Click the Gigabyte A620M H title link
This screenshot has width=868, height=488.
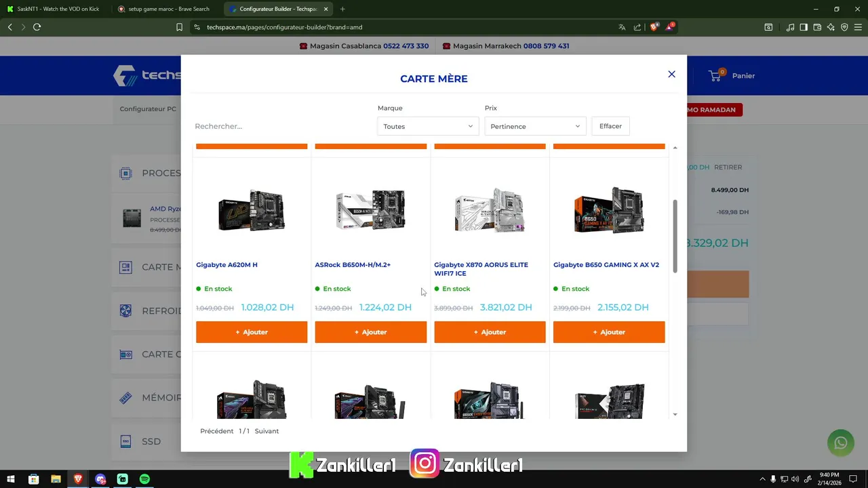226,265
